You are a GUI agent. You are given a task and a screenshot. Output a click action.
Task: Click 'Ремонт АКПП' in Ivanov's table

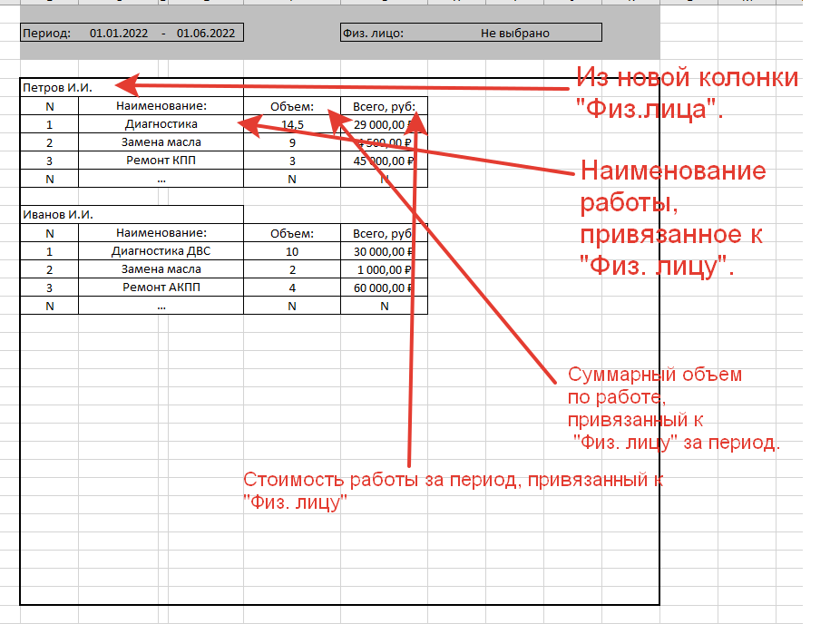click(161, 288)
